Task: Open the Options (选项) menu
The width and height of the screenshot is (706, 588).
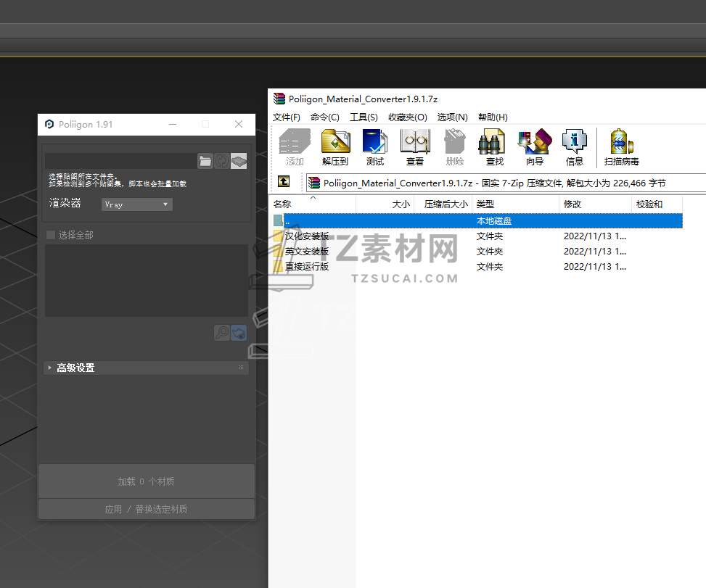Action: point(453,117)
